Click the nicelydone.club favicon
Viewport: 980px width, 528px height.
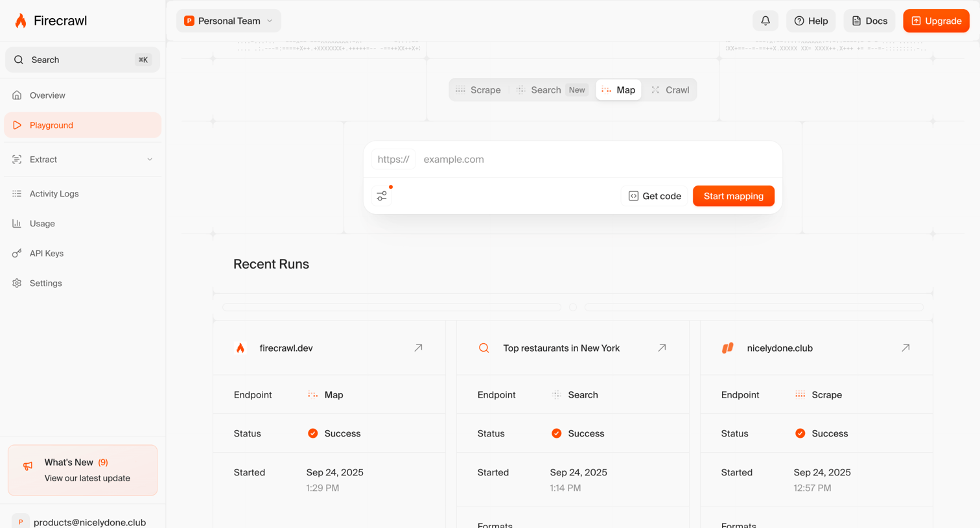coord(728,348)
